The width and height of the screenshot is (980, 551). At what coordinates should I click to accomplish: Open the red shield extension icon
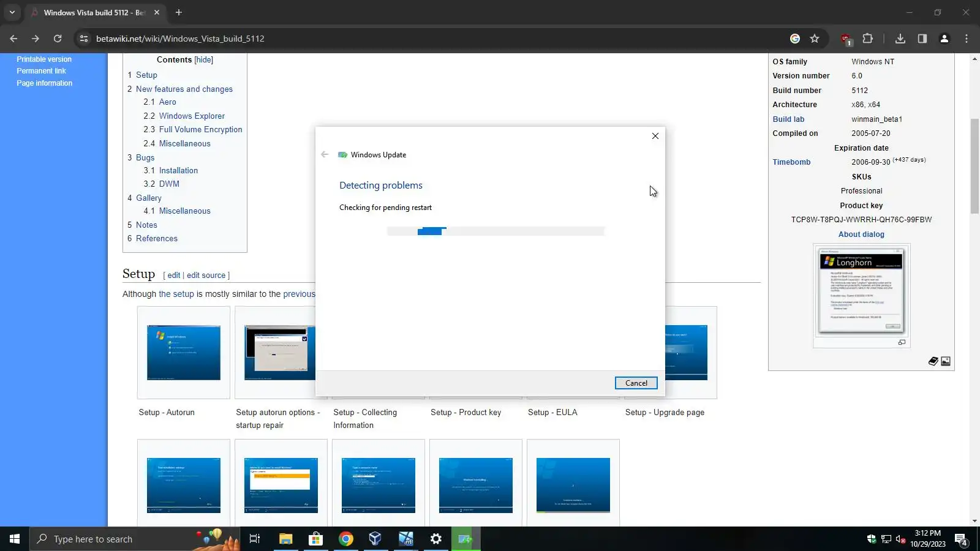846,39
